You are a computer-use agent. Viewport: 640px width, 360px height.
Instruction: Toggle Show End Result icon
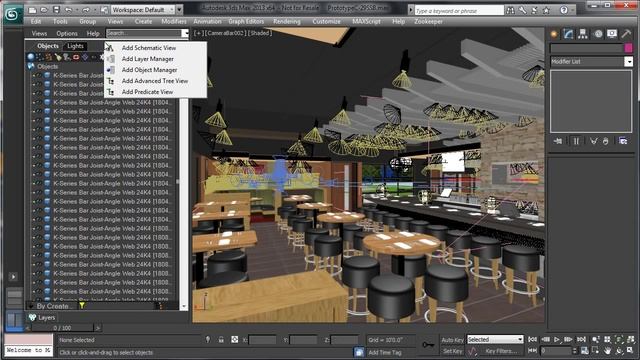click(x=576, y=141)
